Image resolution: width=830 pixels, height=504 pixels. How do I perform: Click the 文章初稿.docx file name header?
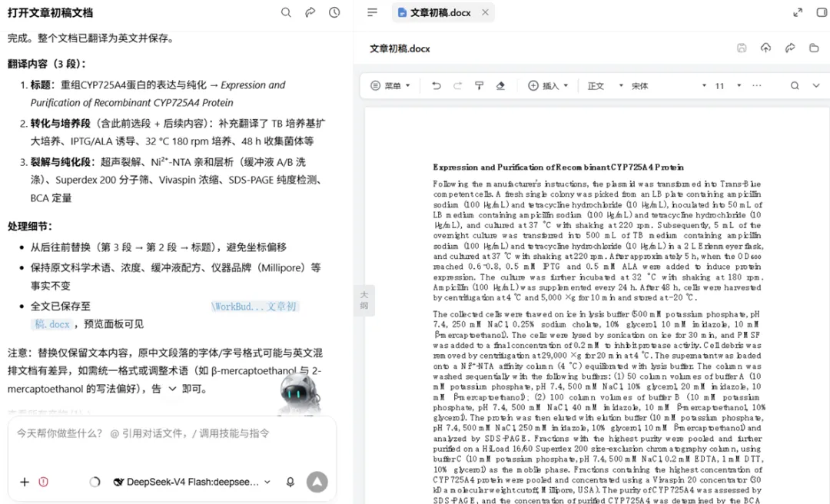[400, 48]
